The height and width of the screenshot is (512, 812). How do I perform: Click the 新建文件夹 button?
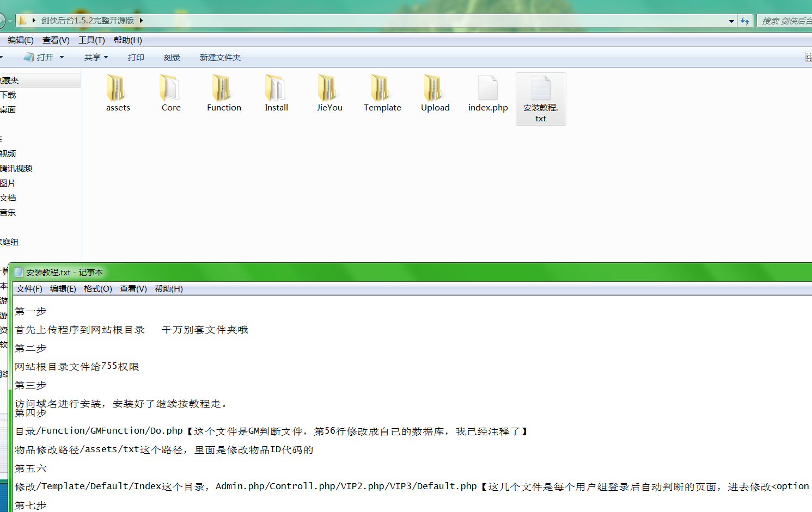(220, 57)
